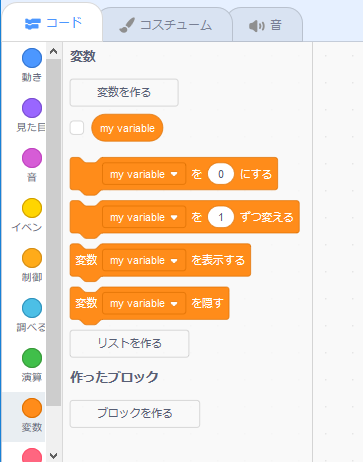The image size is (363, 462).
Task: Click the 変数を作る button
Action: (x=124, y=92)
